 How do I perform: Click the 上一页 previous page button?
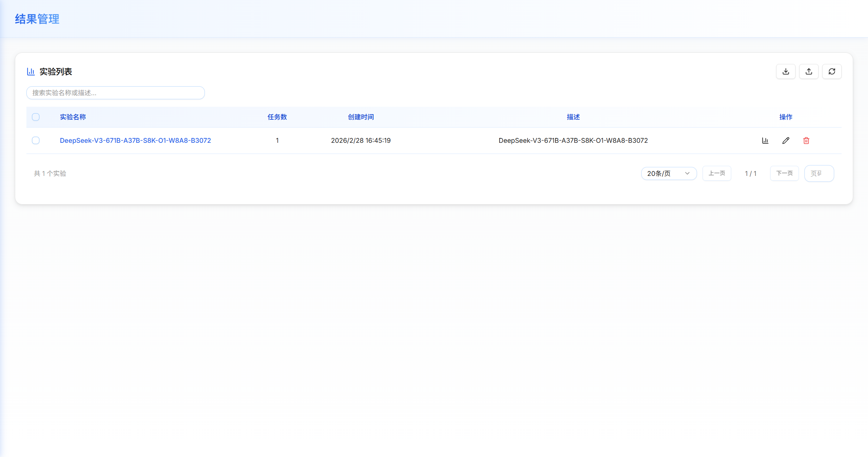pyautogui.click(x=716, y=173)
